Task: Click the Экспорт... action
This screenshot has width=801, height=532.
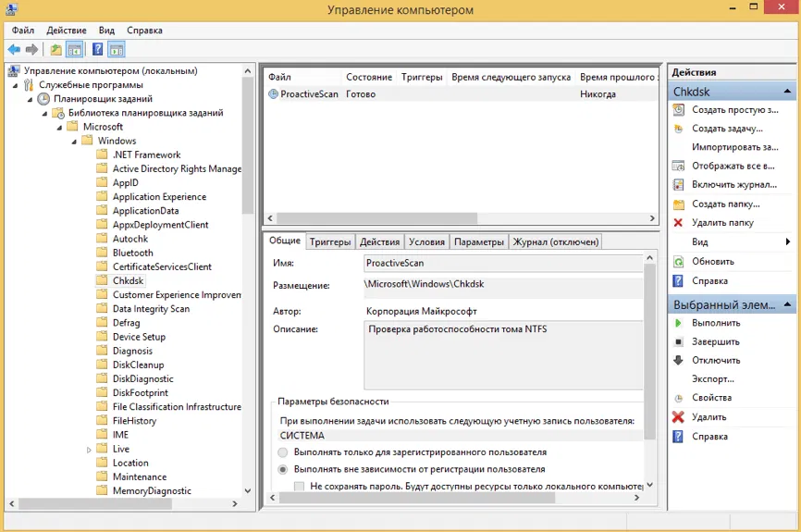Action: tap(712, 378)
